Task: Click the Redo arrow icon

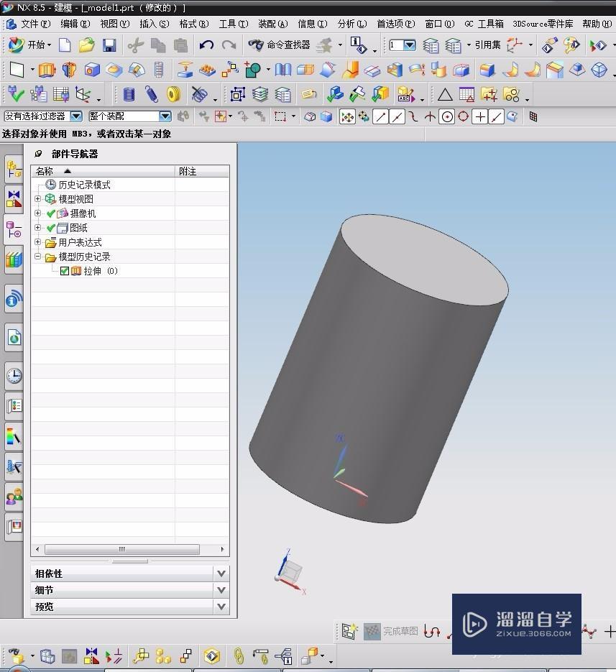Action: pyautogui.click(x=229, y=45)
